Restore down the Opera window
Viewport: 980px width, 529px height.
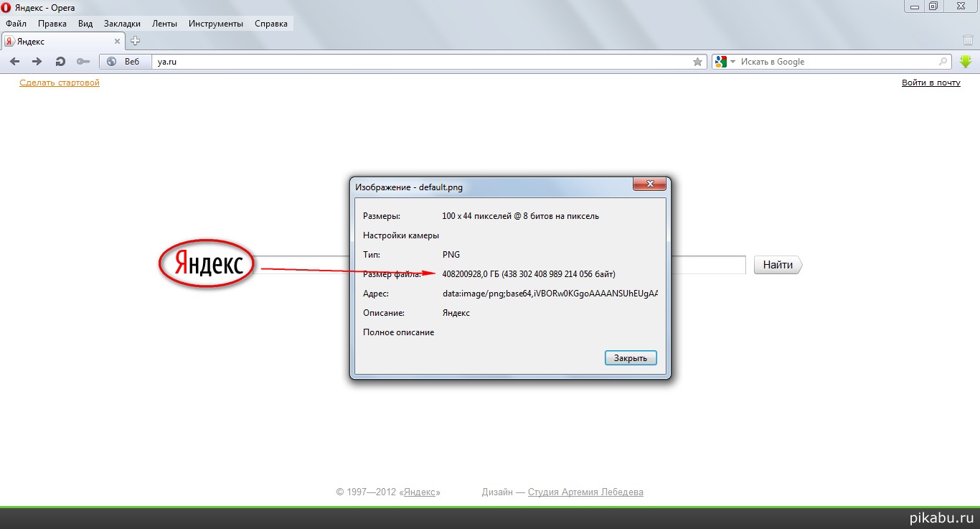tap(933, 6)
